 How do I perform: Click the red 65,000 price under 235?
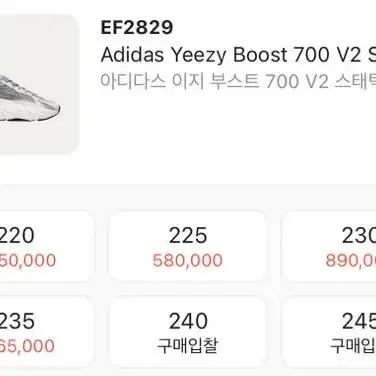coord(27,346)
